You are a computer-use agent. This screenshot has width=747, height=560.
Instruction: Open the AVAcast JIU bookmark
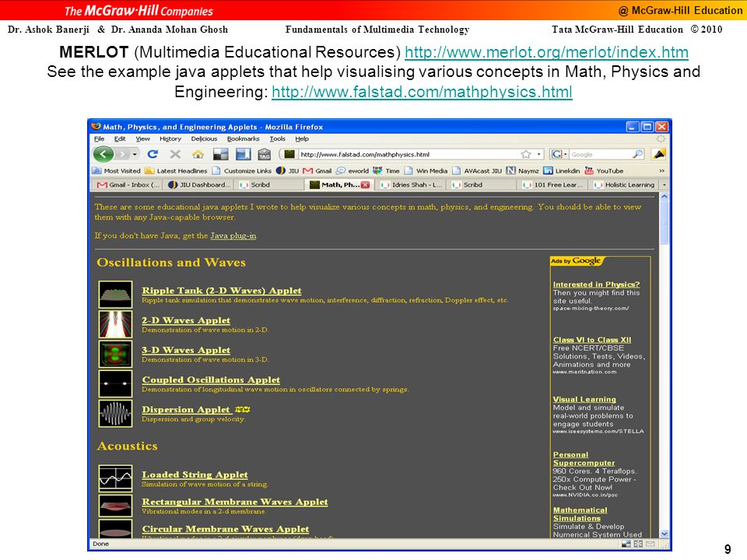click(x=477, y=170)
